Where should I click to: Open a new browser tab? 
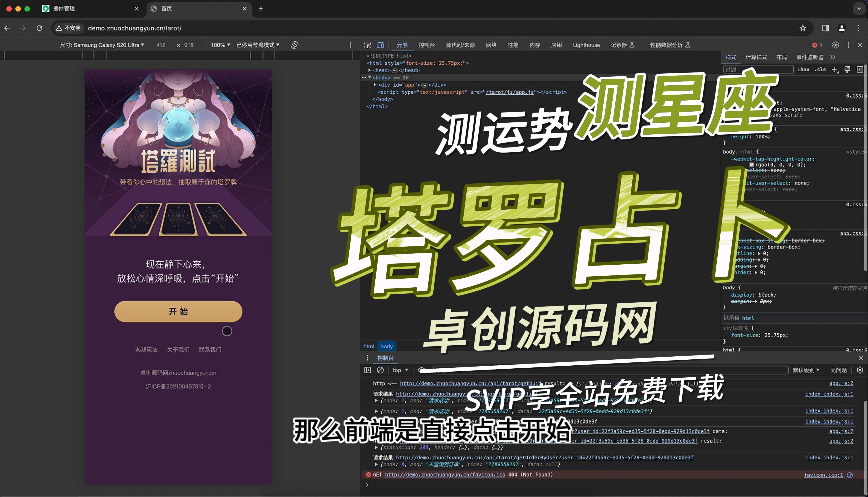261,9
